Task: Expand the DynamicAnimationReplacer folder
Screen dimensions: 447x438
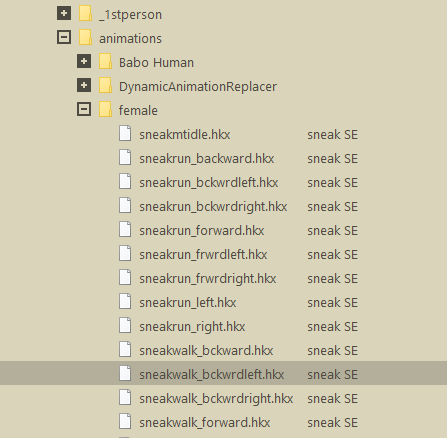Action: 84,85
